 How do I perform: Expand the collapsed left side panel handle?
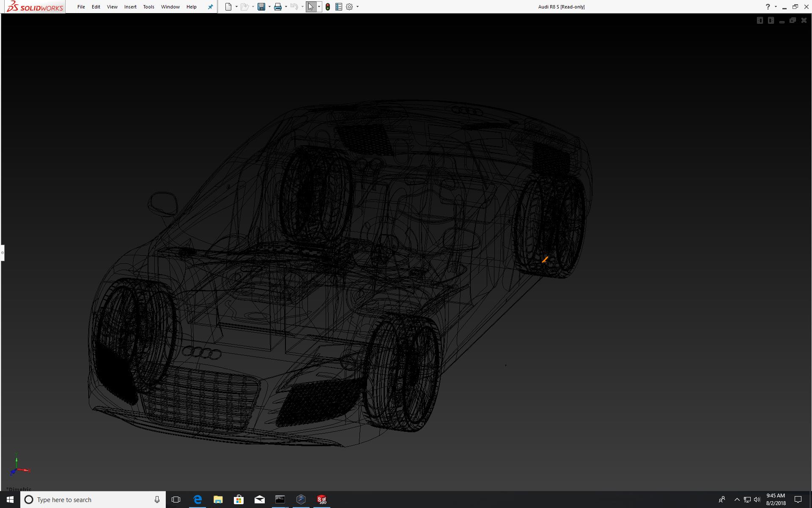coord(2,253)
